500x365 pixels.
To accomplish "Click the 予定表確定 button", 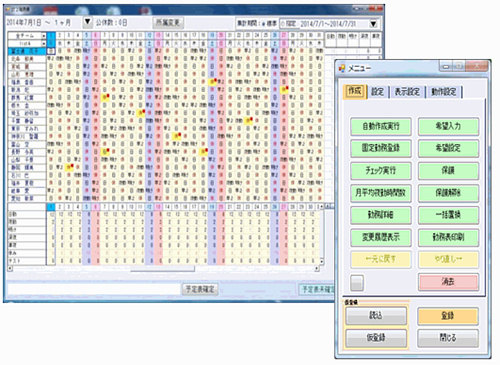I will 200,289.
